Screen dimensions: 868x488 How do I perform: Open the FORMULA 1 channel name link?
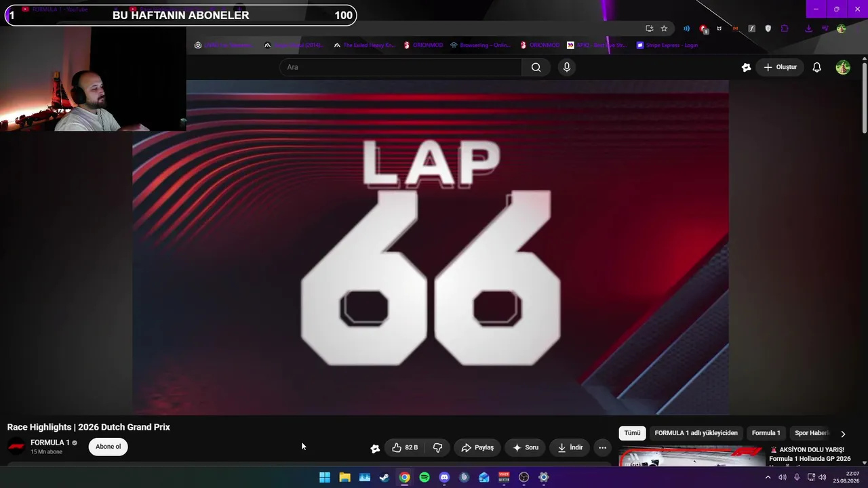pos(50,443)
